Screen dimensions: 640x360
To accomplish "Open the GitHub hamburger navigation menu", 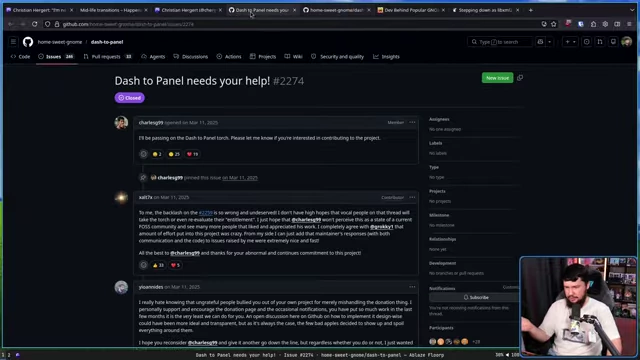I will [x=13, y=42].
